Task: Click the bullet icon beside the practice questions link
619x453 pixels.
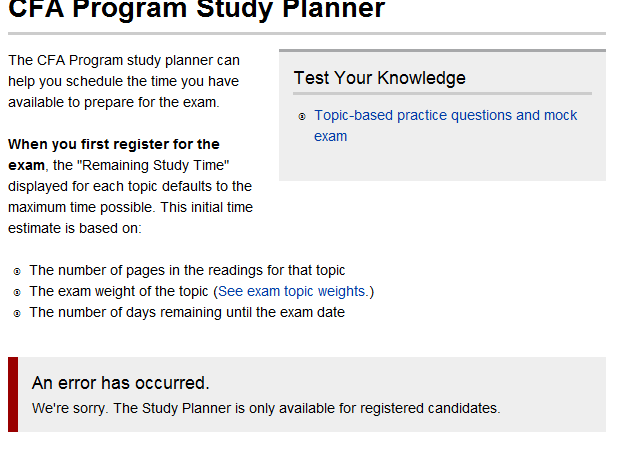Action: click(x=302, y=117)
